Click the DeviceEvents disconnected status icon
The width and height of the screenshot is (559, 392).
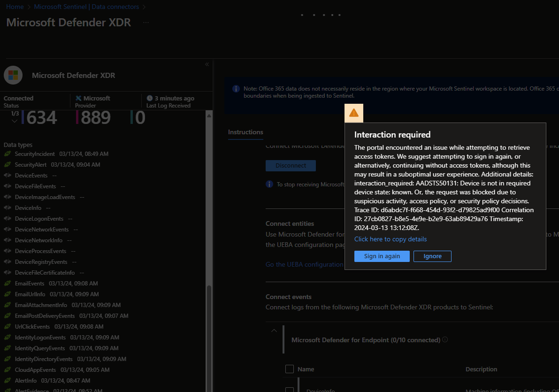8,175
